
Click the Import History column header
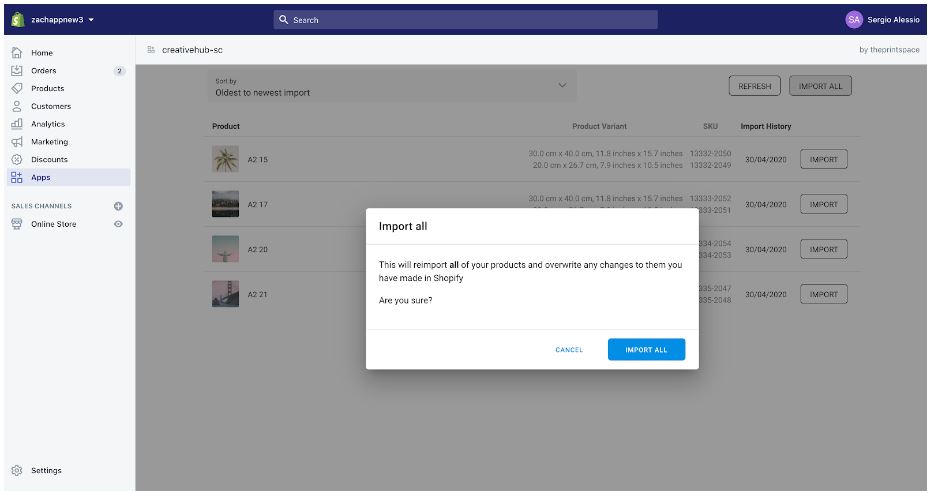coord(766,126)
